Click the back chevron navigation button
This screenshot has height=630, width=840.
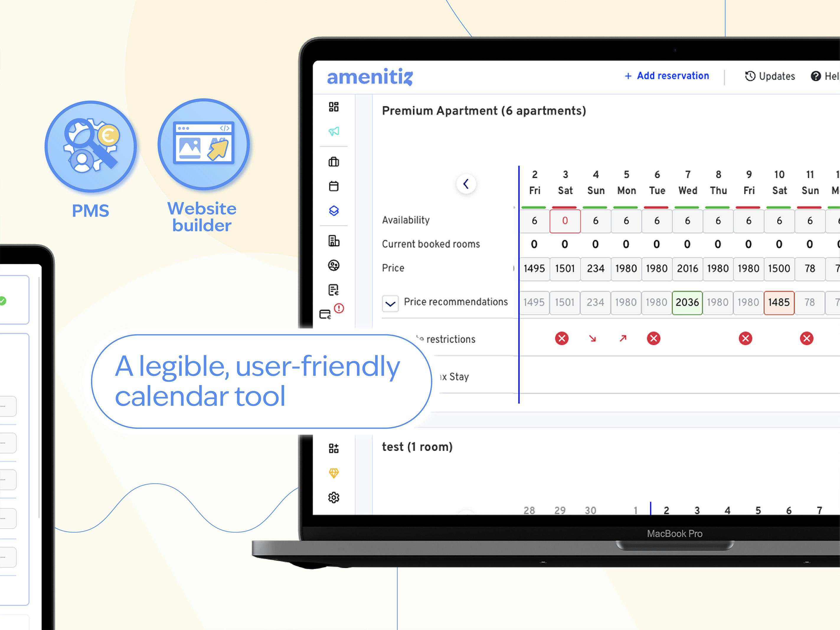point(466,184)
